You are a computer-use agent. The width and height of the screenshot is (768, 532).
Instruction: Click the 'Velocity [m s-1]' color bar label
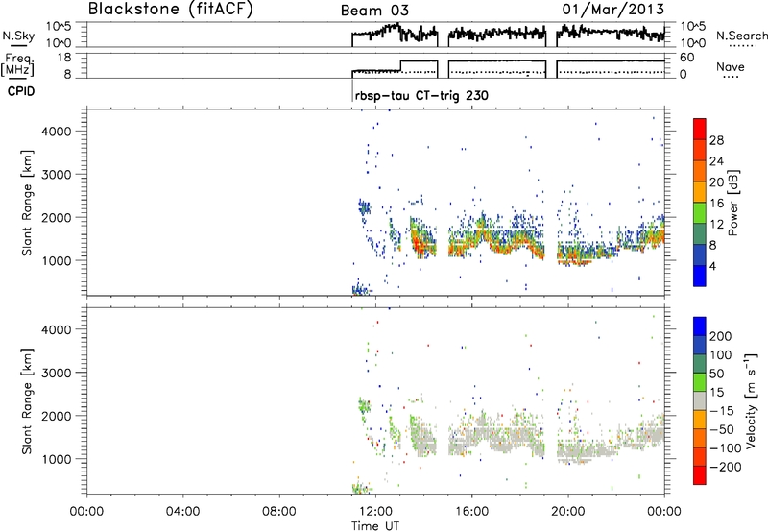coord(752,400)
